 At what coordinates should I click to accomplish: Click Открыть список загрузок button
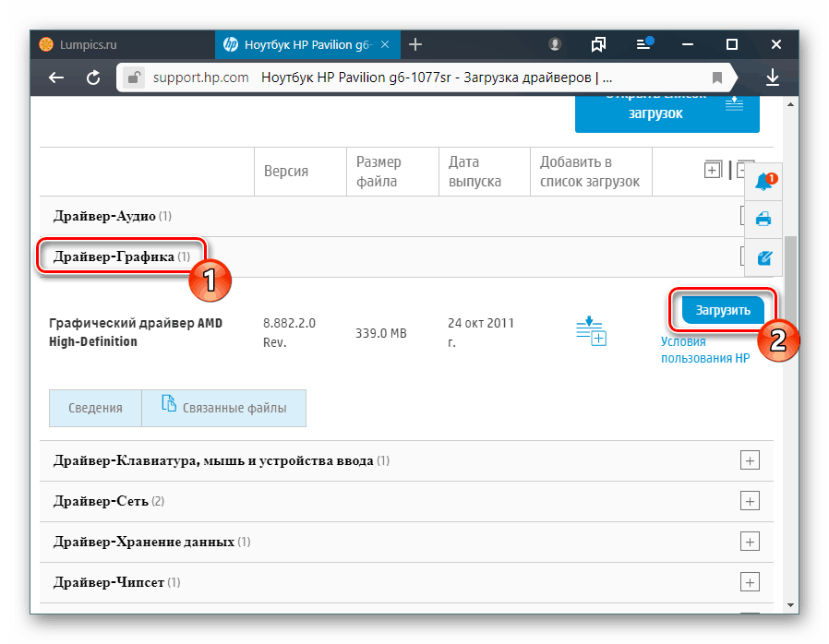[x=667, y=113]
